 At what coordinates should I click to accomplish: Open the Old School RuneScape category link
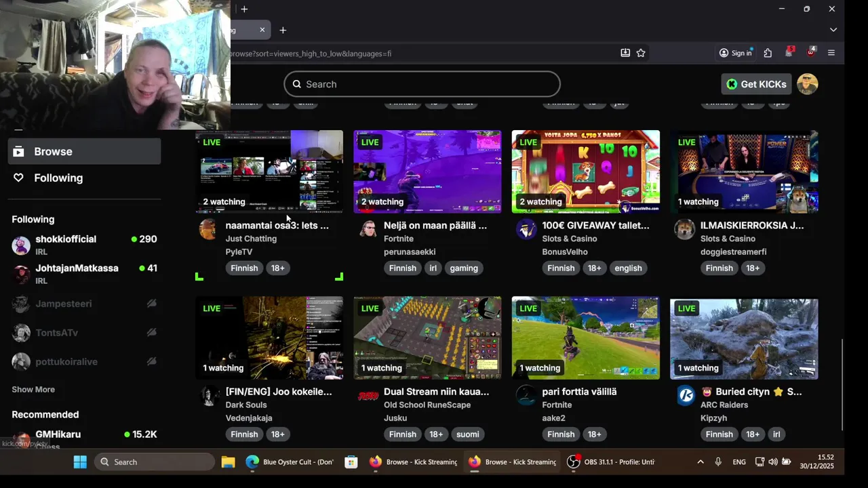pos(427,405)
